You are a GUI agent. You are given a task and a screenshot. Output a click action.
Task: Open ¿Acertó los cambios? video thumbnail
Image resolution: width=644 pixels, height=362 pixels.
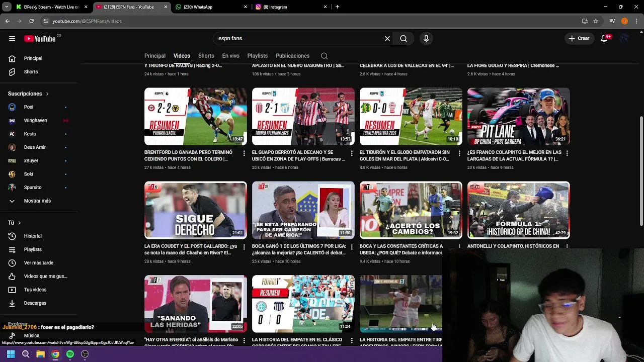click(x=411, y=210)
